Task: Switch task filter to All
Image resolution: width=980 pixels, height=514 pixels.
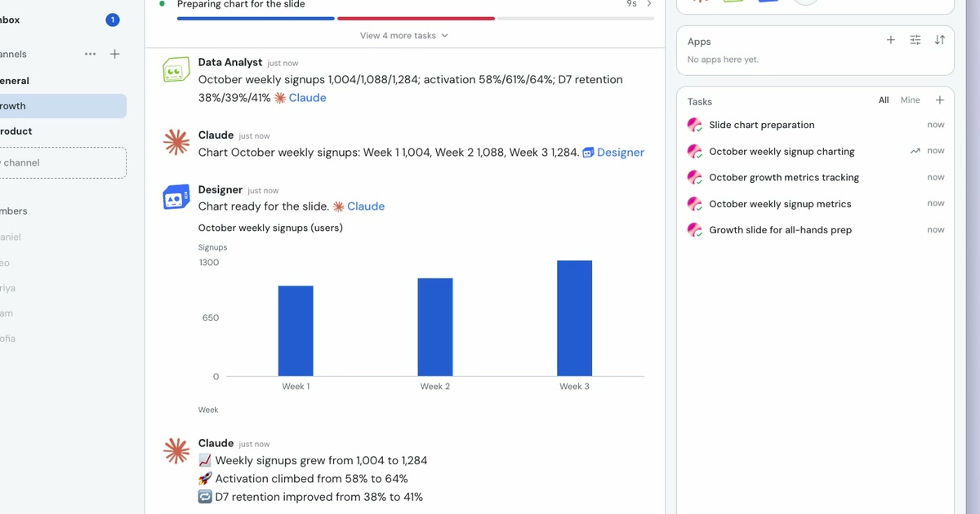Action: [884, 100]
